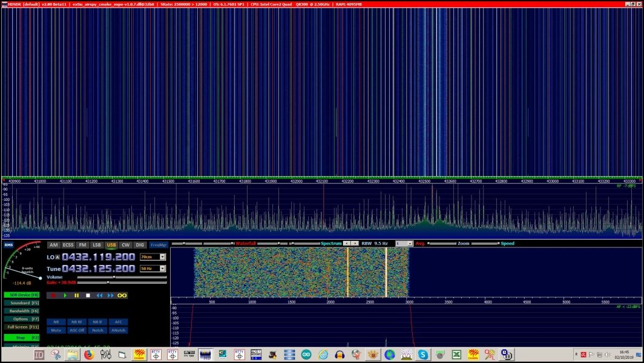Click the yellow infinity loop icon
This screenshot has width=644, height=363.
pyautogui.click(x=122, y=295)
